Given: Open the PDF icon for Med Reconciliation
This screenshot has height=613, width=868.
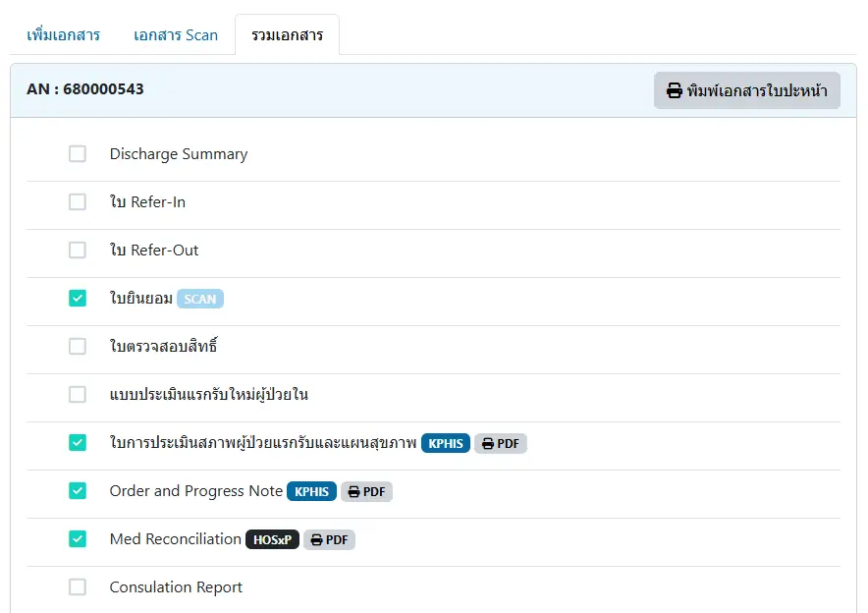Looking at the screenshot, I should [x=329, y=539].
